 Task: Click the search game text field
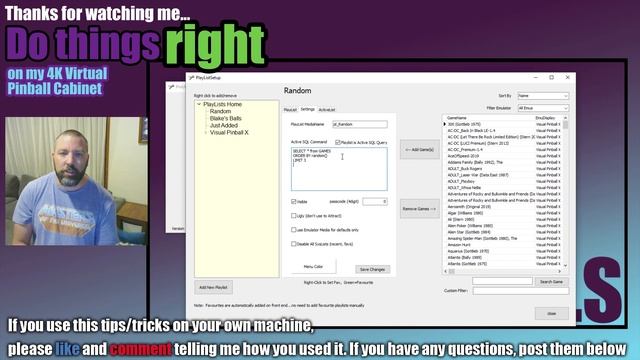pos(502,281)
